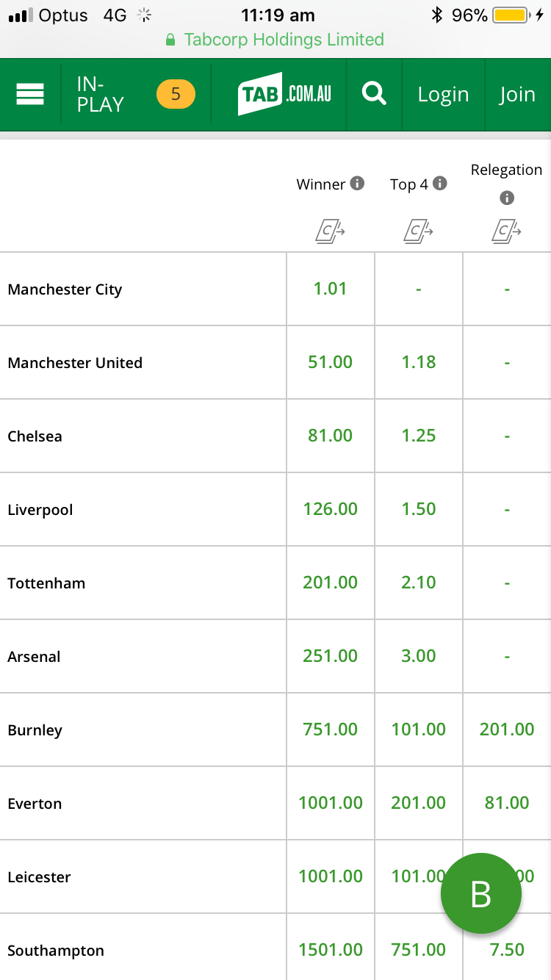Select Liverpool Winner odds 126.00
This screenshot has width=551, height=980.
[x=331, y=509]
